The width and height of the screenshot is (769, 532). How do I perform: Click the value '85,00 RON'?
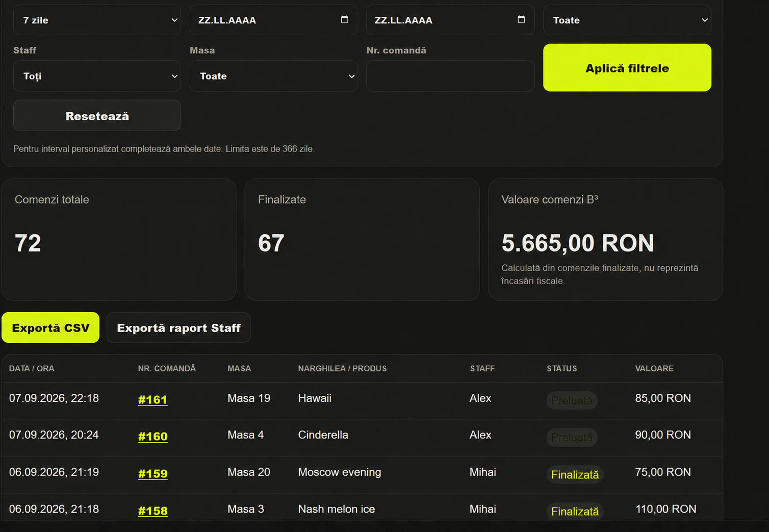pyautogui.click(x=663, y=398)
